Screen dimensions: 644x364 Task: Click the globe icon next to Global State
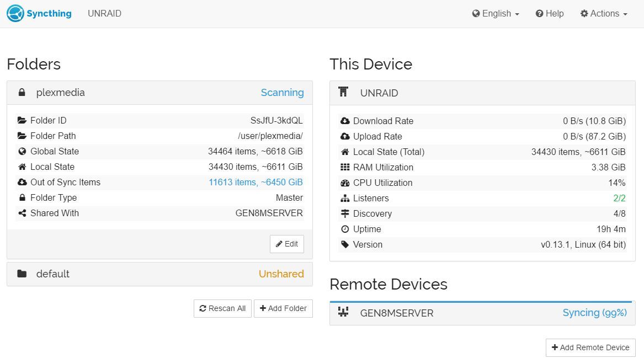(x=22, y=152)
